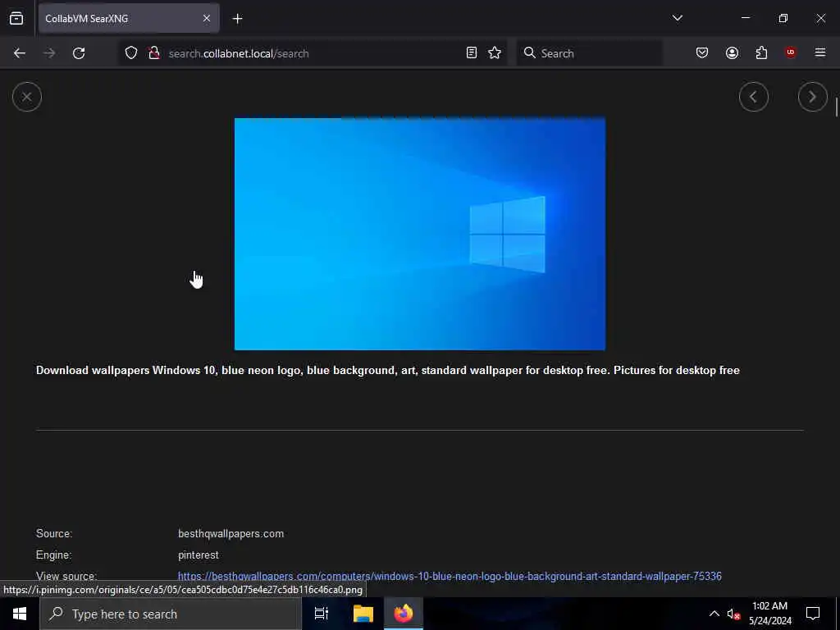The height and width of the screenshot is (630, 840).
Task: Select the CollabVM SearXNG tab
Action: point(129,18)
